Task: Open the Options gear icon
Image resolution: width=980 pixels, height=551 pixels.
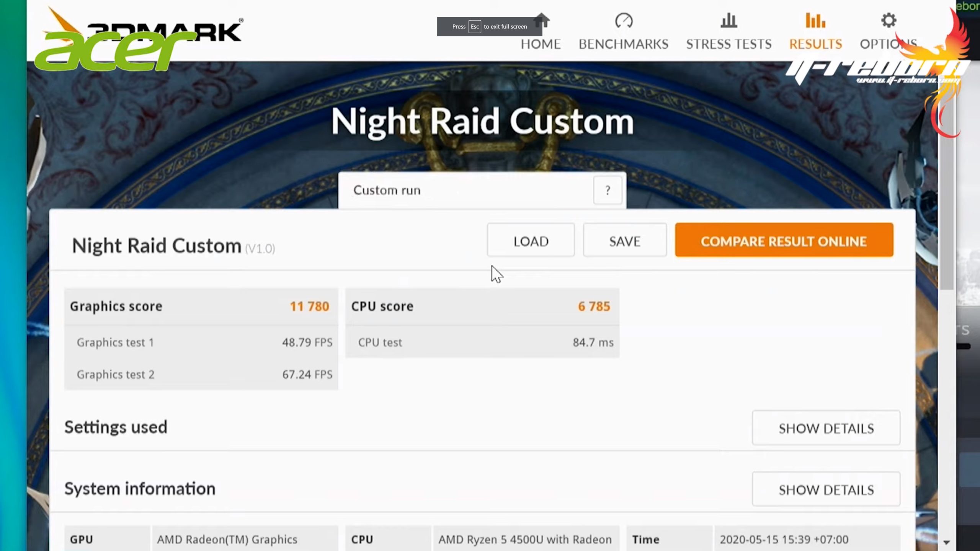Action: [x=889, y=21]
